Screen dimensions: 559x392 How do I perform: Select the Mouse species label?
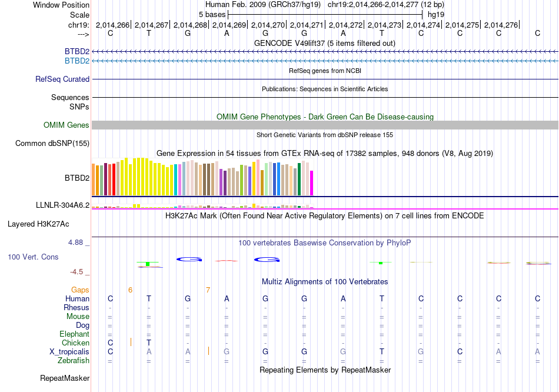pos(78,317)
